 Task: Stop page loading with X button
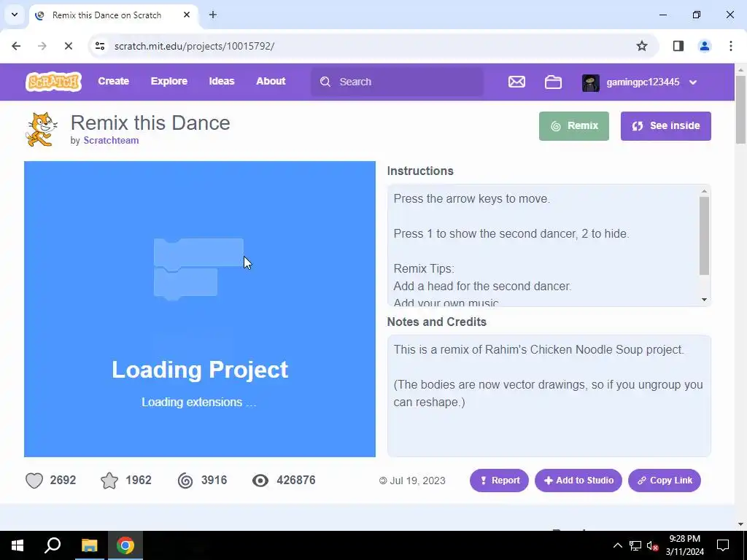69,46
